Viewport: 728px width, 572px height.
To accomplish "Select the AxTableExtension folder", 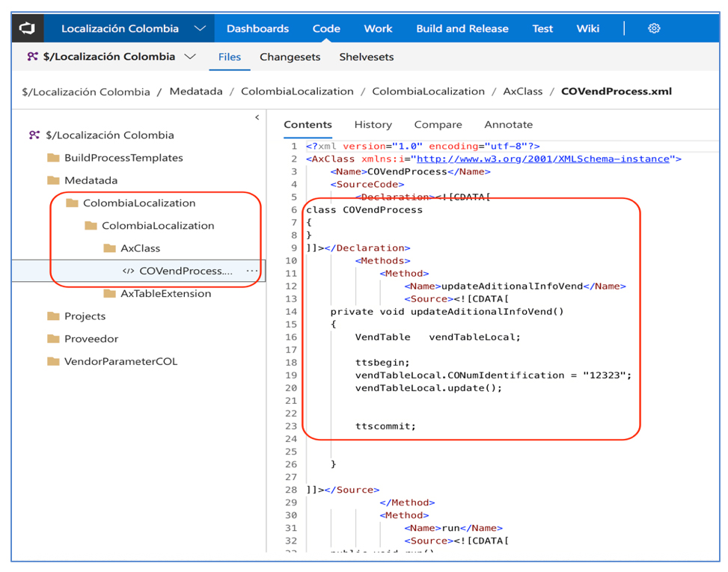I will pyautogui.click(x=166, y=294).
